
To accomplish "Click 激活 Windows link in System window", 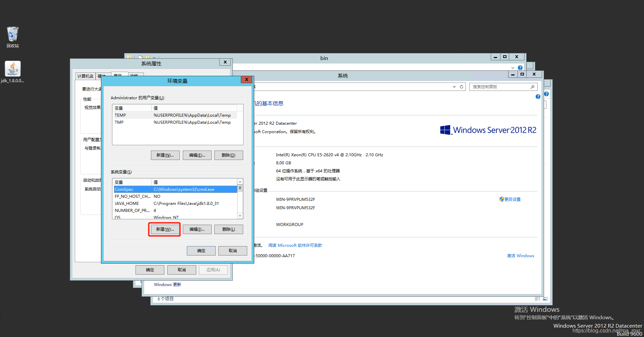I will pyautogui.click(x=521, y=256).
